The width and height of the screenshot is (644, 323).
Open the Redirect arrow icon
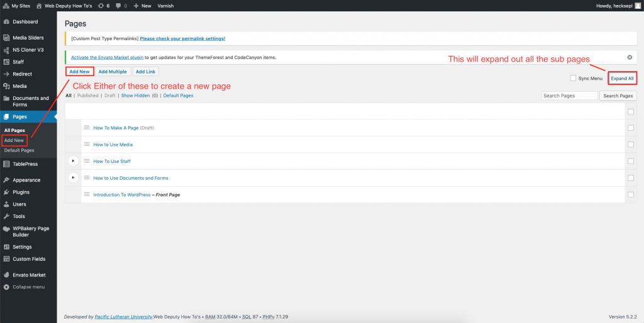(x=6, y=74)
